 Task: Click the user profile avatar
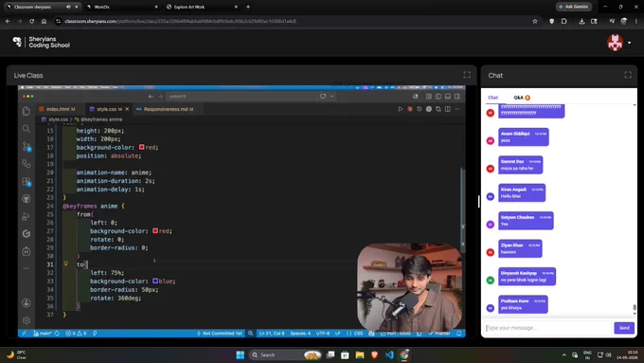[615, 43]
